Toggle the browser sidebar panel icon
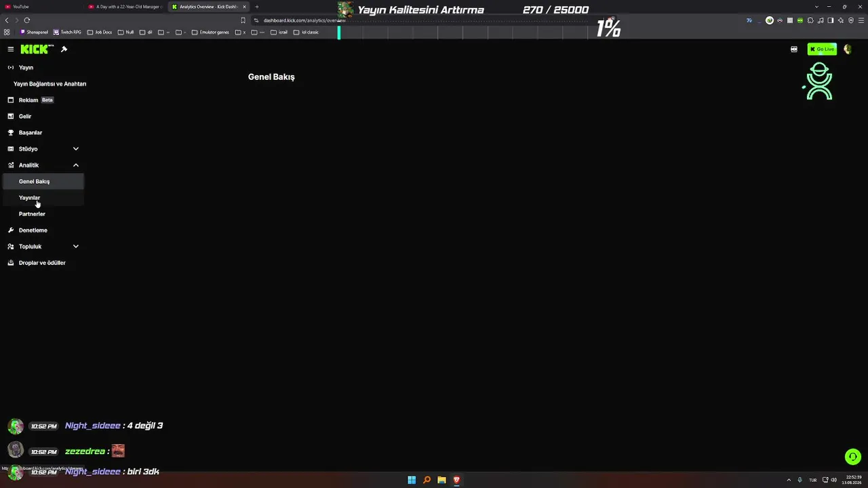This screenshot has width=868, height=488. [x=831, y=20]
